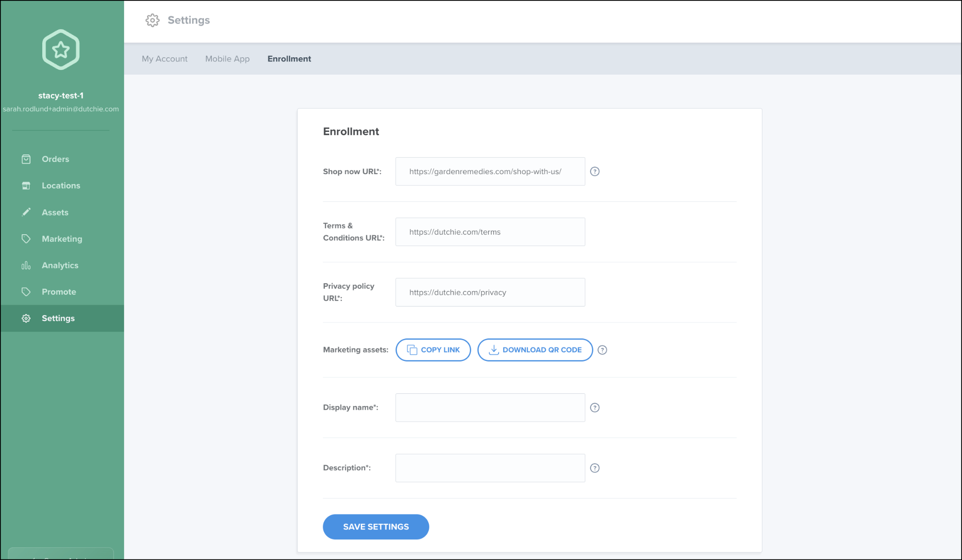Click the download arrow icon in QR button
The width and height of the screenshot is (962, 560).
494,350
